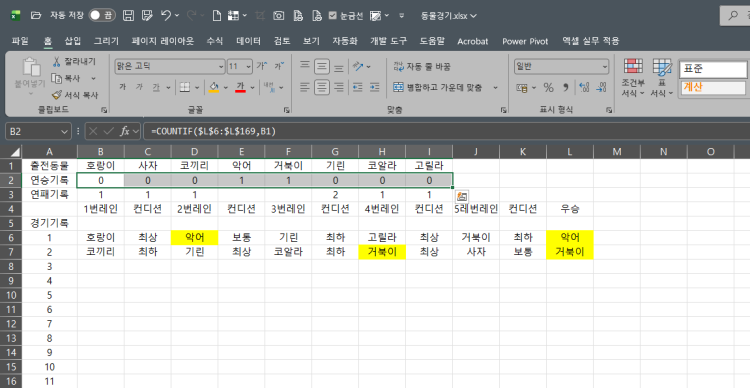Click the percent style icon

[548, 88]
